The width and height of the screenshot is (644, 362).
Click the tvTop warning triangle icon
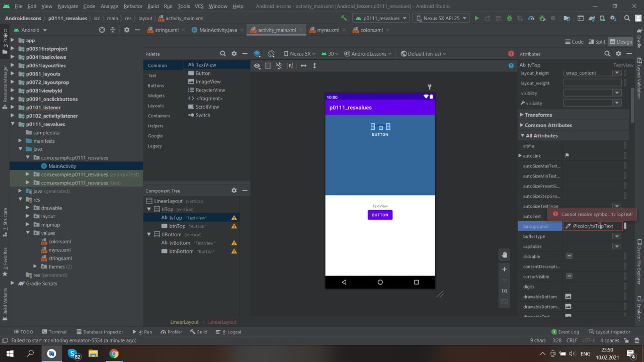(234, 218)
